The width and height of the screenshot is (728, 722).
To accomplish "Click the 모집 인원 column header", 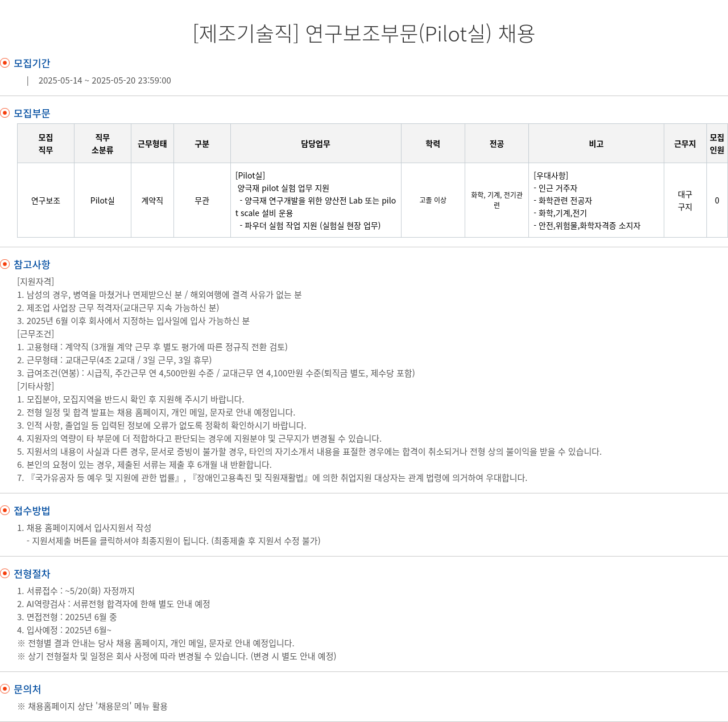I will 717,143.
